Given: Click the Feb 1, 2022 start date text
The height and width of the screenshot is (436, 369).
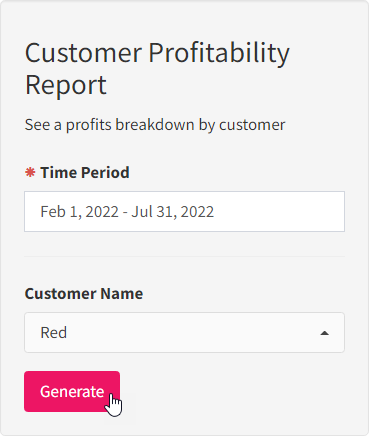Looking at the screenshot, I should 79,212.
